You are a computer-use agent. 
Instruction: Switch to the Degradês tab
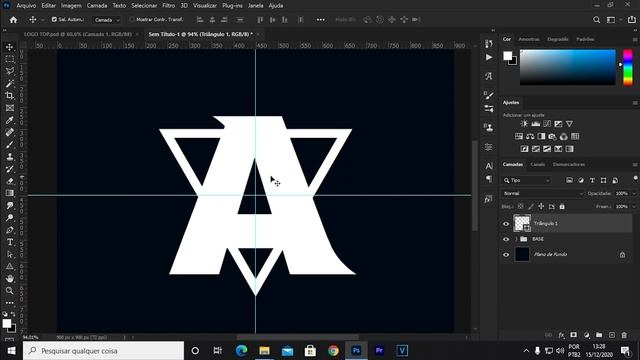tap(558, 39)
